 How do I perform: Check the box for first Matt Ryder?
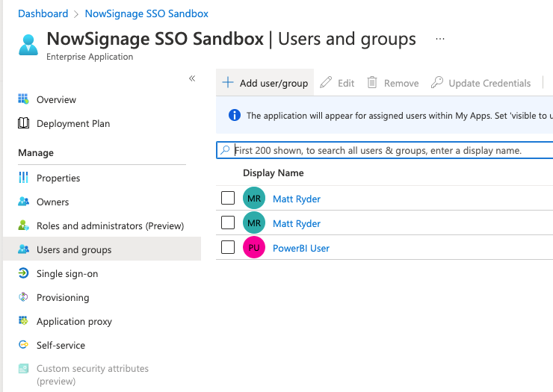pos(228,199)
